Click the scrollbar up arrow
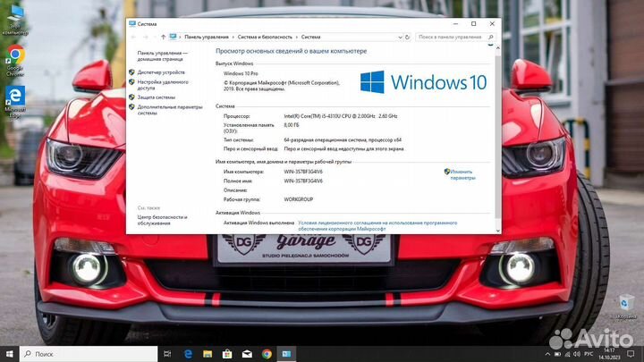 click(x=498, y=48)
